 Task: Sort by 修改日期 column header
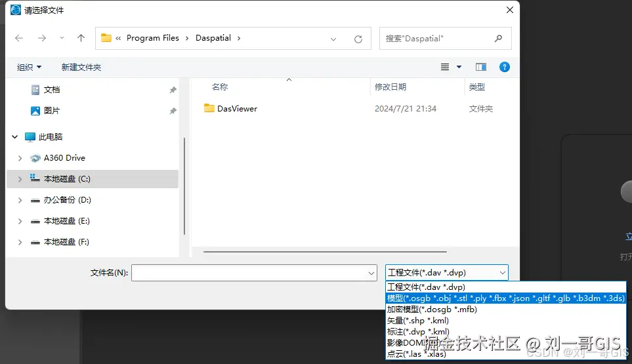click(x=390, y=87)
